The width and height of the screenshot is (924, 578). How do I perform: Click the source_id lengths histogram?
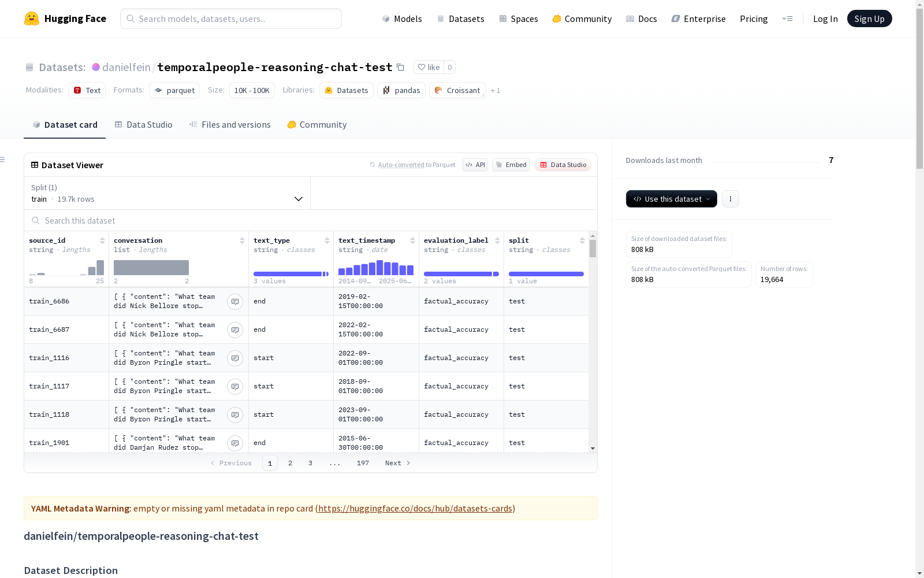(66, 268)
